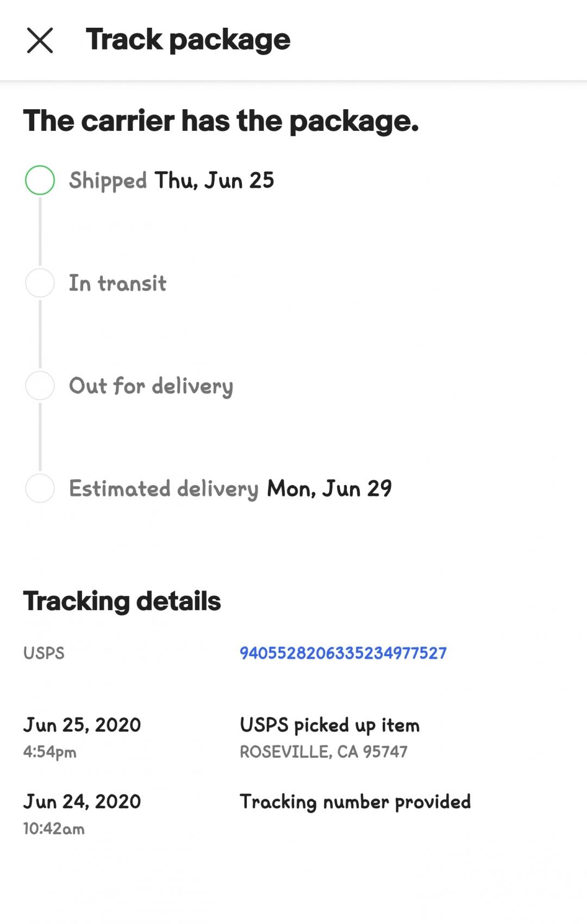This screenshot has width=587, height=924.
Task: Open USPS tracking number 9405528206335234977527
Action: click(343, 653)
